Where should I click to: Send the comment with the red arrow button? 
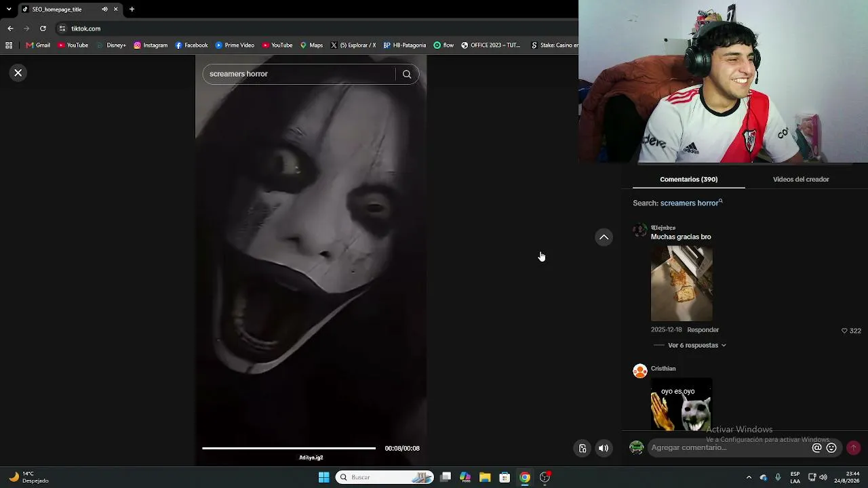pos(853,448)
